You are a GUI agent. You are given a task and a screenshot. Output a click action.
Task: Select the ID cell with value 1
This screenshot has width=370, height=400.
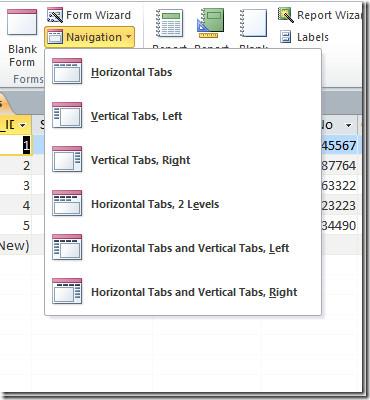[x=16, y=145]
